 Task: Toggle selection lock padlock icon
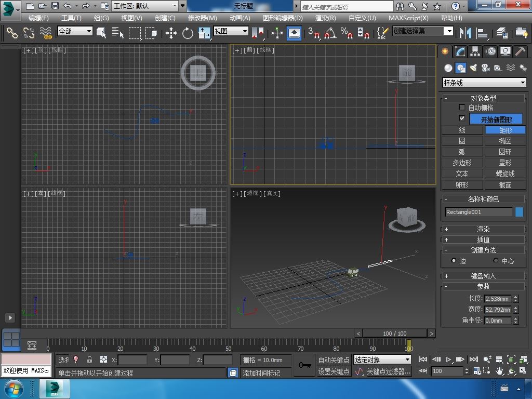(x=89, y=360)
